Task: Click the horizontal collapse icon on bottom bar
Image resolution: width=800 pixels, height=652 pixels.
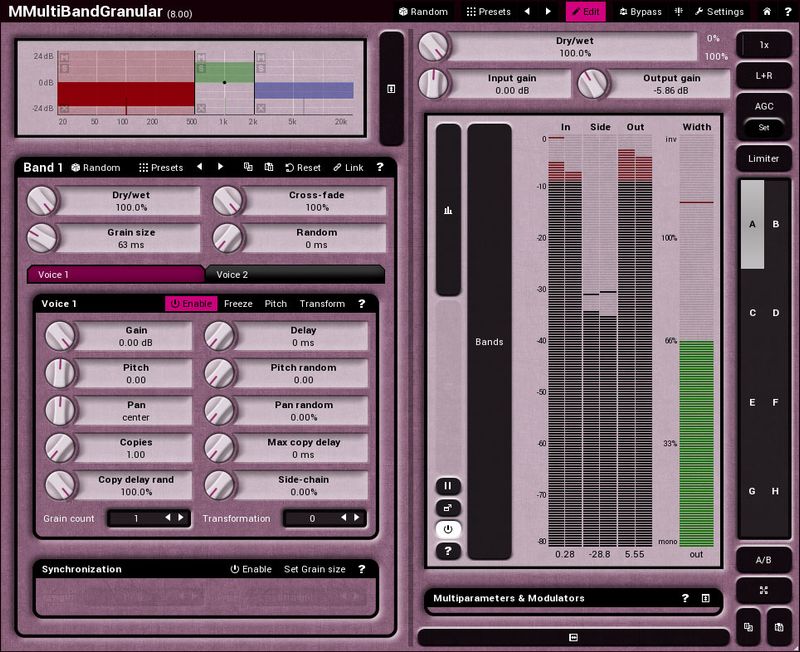Action: [x=573, y=637]
